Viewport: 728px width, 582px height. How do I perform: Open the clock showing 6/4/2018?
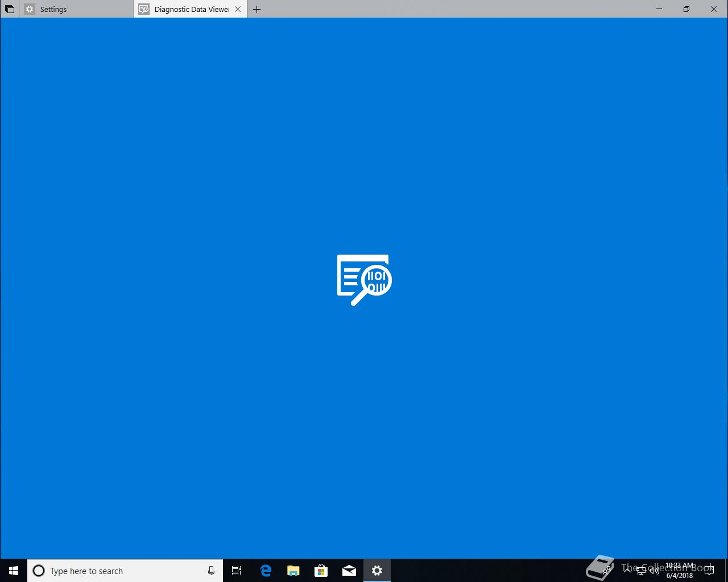click(680, 571)
